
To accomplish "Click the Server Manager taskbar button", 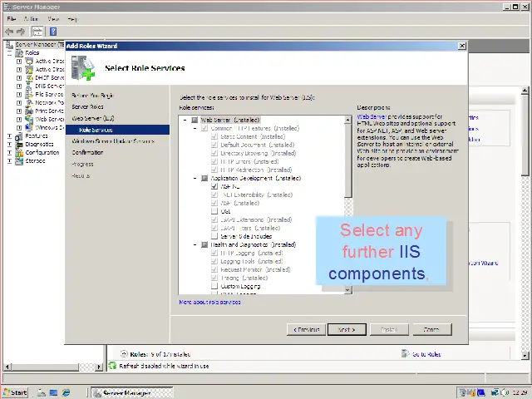I will [x=132, y=392].
